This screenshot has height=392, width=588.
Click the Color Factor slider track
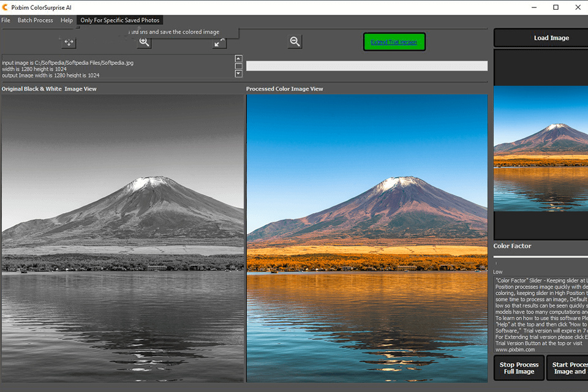tap(541, 257)
